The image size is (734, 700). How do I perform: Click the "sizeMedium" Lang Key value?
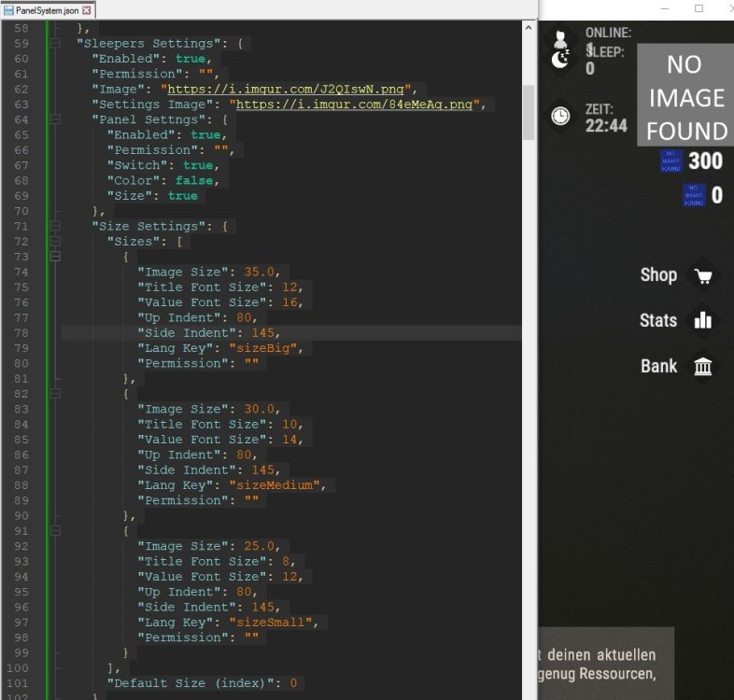pyautogui.click(x=275, y=485)
